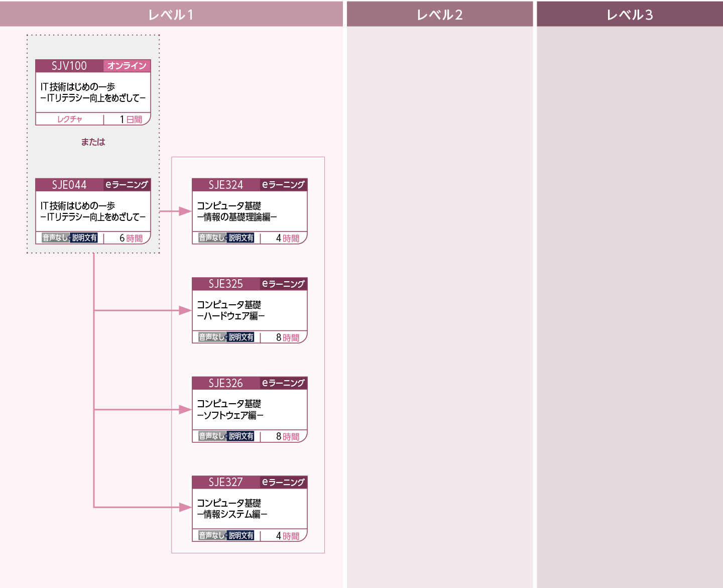Viewport: 723px width, 588px height.
Task: Open SJE324 コンピュータ基礎 情報の基礎理論編 course
Action: coord(249,211)
